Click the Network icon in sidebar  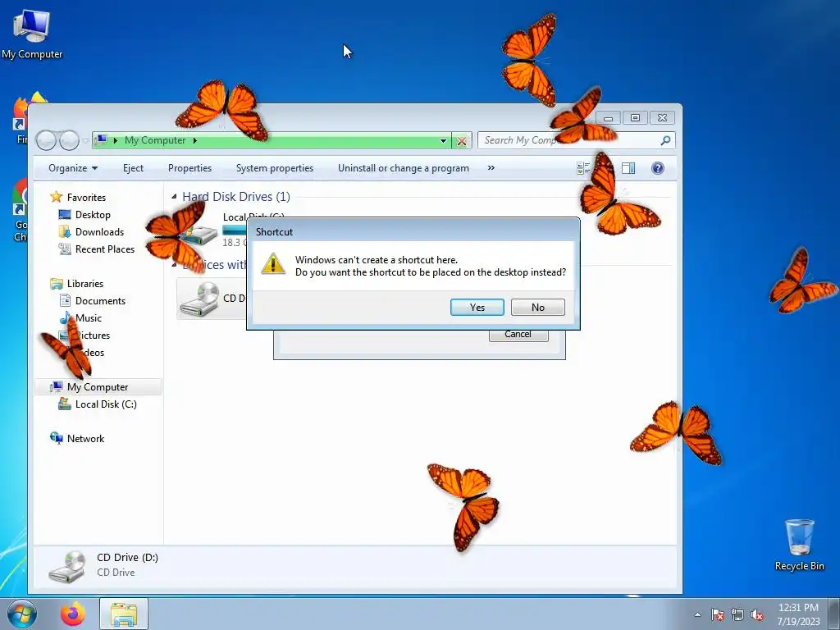tap(57, 438)
